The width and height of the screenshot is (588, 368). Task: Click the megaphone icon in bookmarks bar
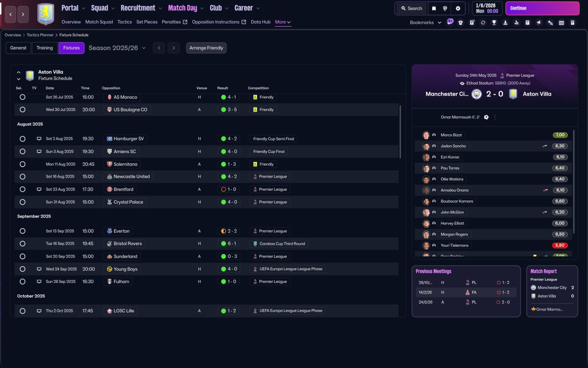[x=539, y=23]
